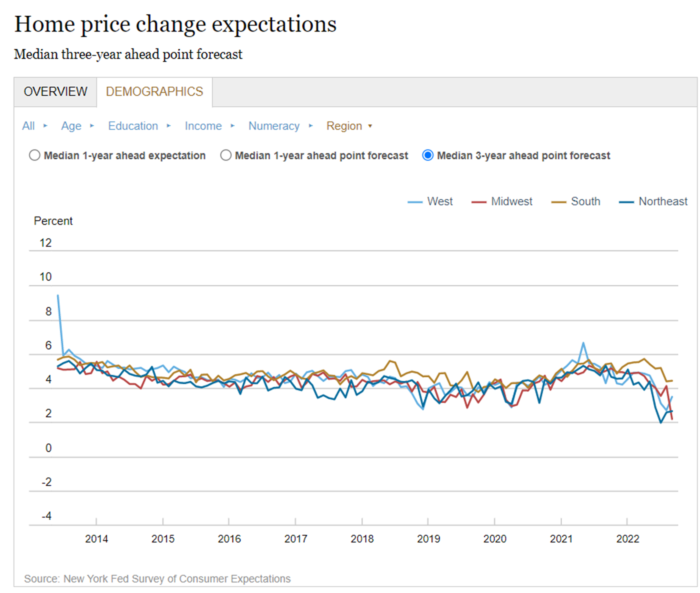Select the Median 3-year ahead point forecast option
This screenshot has width=700, height=593.
[x=428, y=155]
